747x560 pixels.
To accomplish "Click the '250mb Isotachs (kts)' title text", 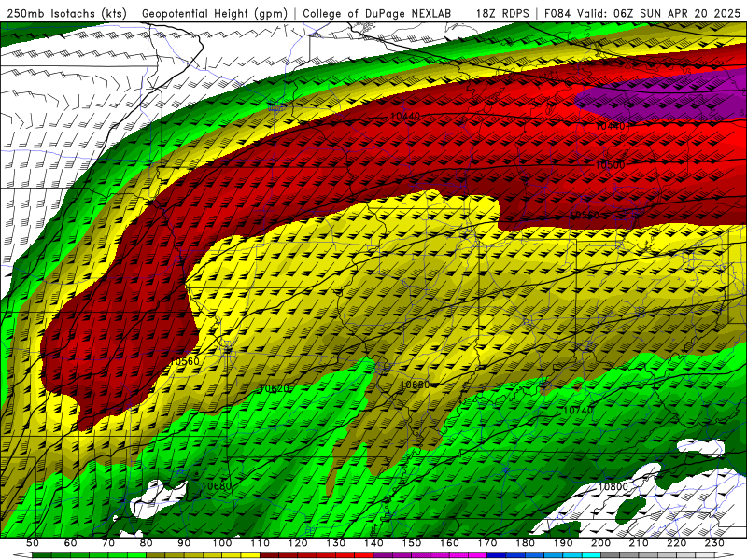I will [x=66, y=13].
